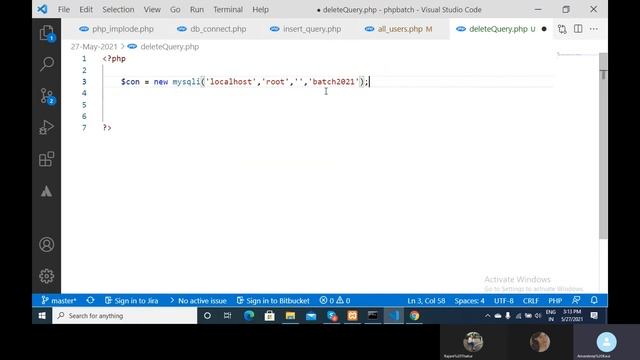Show hidden tray icons chevron
The image size is (640, 360).
(487, 316)
